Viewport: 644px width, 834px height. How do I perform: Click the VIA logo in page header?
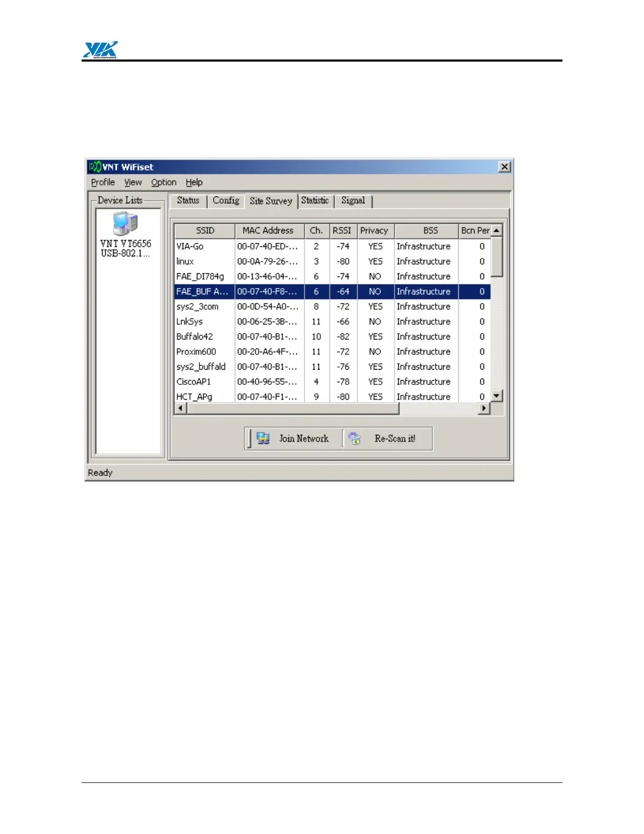[100, 49]
